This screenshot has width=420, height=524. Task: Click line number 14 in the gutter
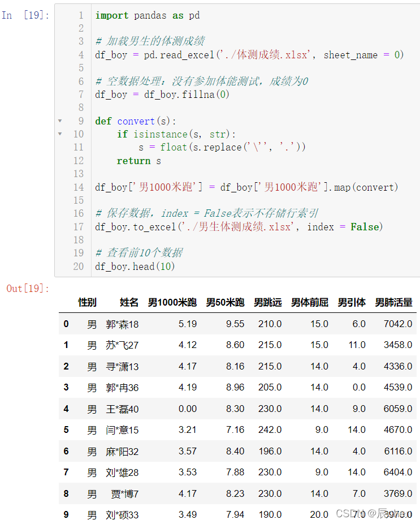pos(79,187)
